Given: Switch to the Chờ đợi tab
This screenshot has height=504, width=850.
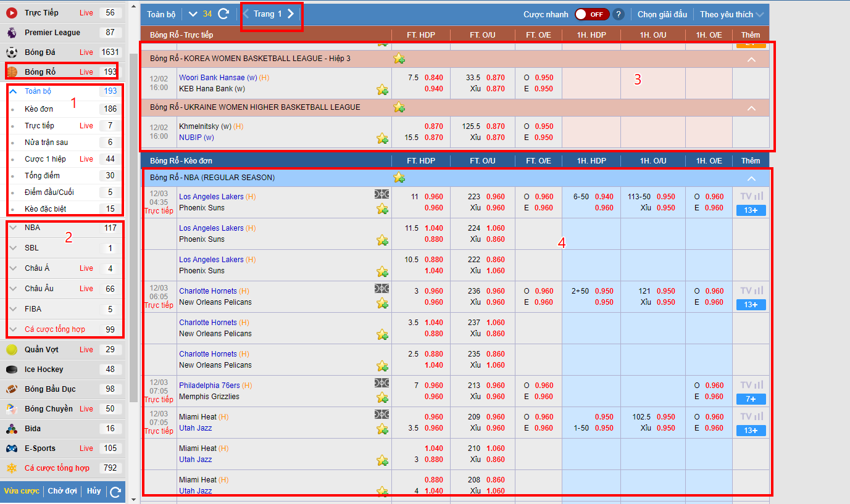Looking at the screenshot, I should 62,491.
